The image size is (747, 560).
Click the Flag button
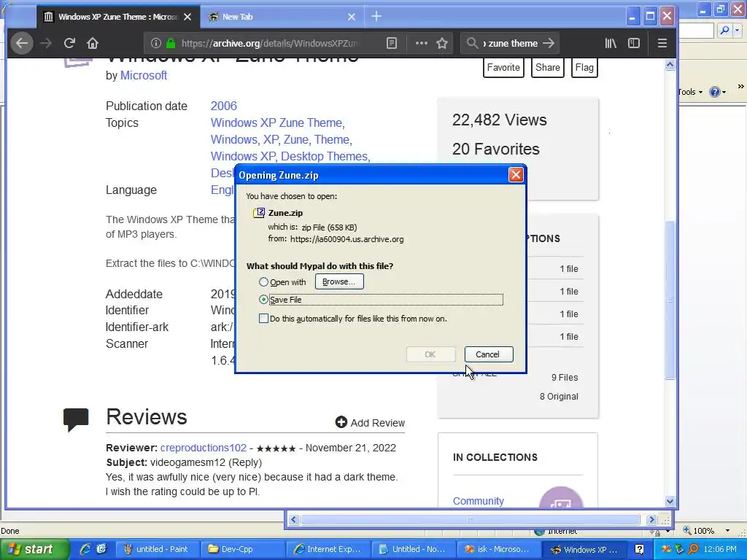(584, 67)
